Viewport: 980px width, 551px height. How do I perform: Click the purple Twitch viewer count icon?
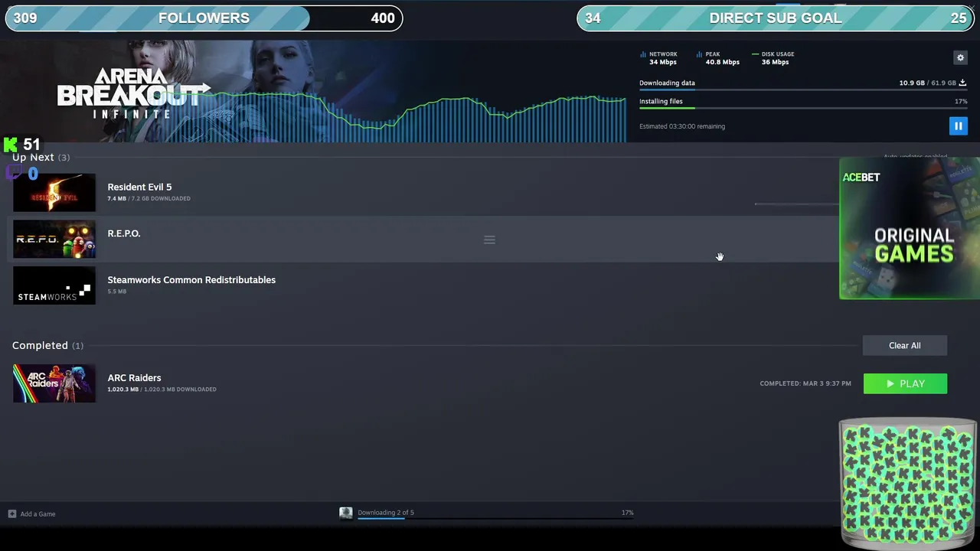(14, 173)
